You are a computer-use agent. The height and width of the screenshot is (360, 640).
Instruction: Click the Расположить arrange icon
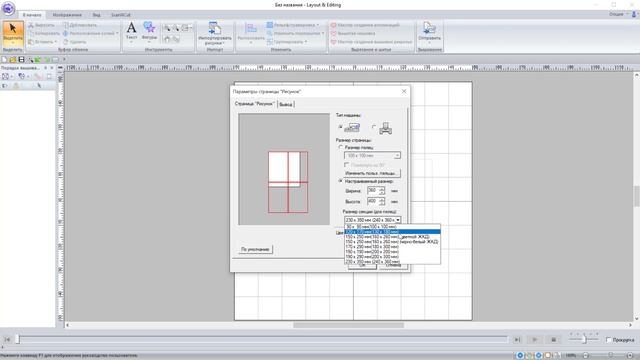point(251,33)
